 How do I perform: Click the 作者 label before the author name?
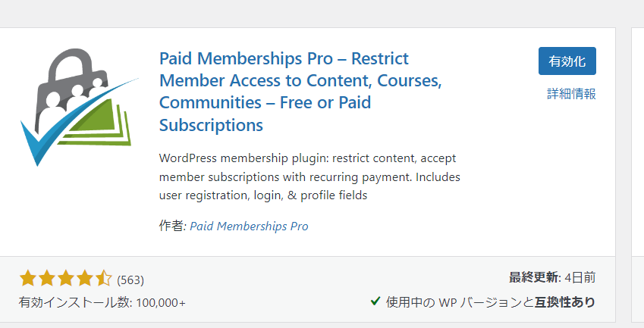tap(172, 226)
